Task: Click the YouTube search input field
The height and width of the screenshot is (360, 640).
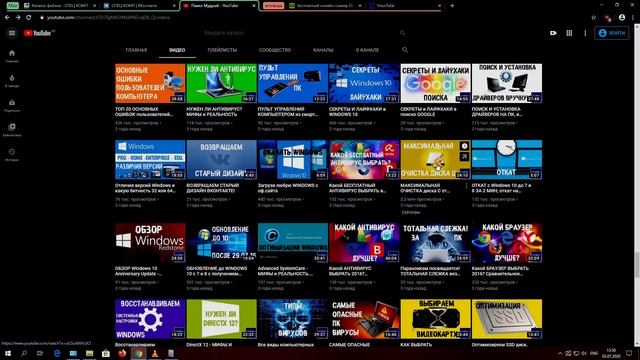Action: [298, 33]
